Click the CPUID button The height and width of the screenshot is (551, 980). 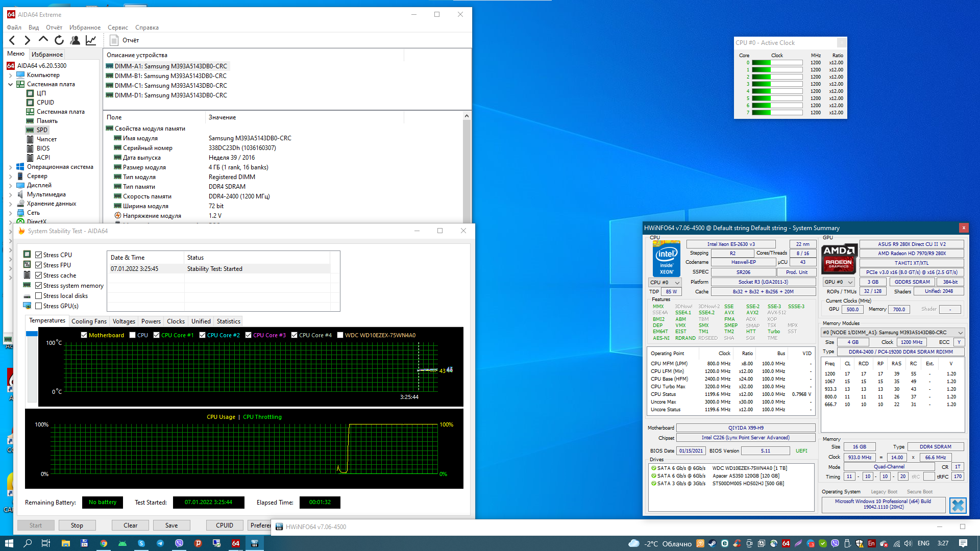tap(225, 525)
